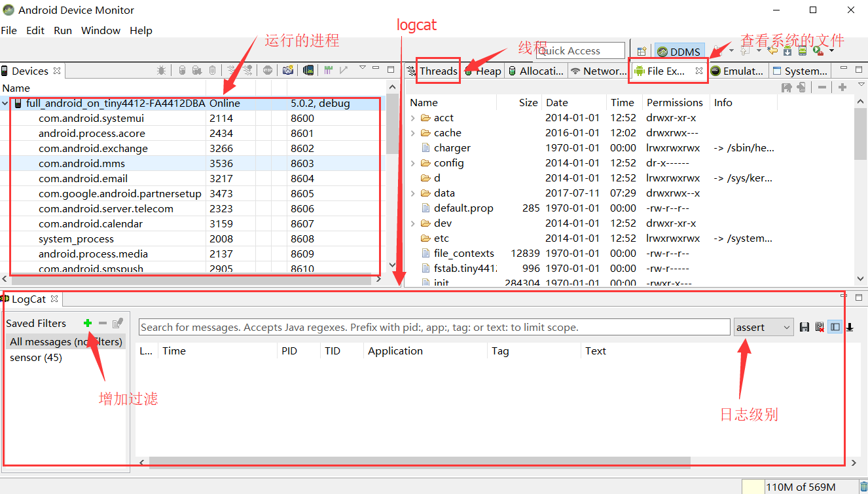This screenshot has width=868, height=494.
Task: Click the Open Perspective icon beside DDMS
Action: [x=642, y=51]
